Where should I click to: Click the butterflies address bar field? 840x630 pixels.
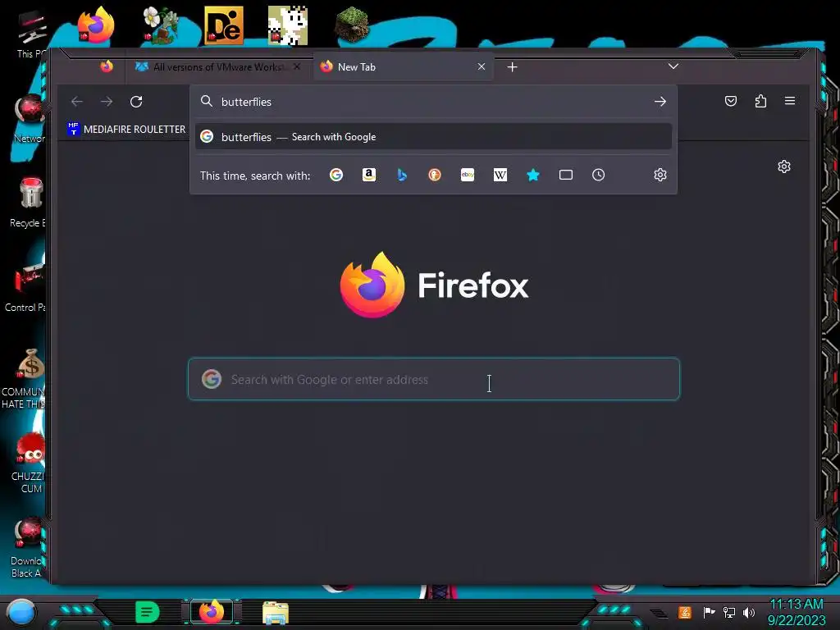click(x=433, y=101)
